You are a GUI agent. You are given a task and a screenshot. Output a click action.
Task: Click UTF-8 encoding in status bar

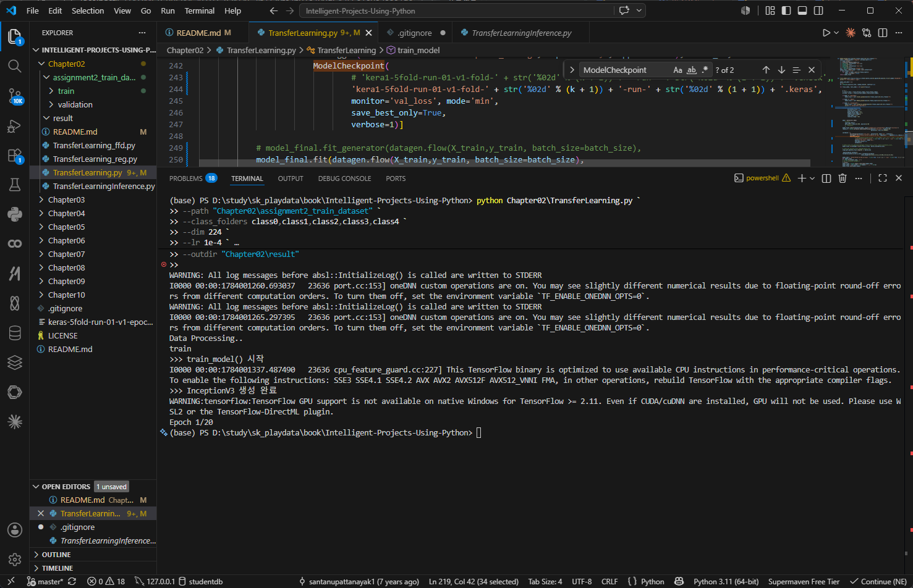tap(582, 581)
